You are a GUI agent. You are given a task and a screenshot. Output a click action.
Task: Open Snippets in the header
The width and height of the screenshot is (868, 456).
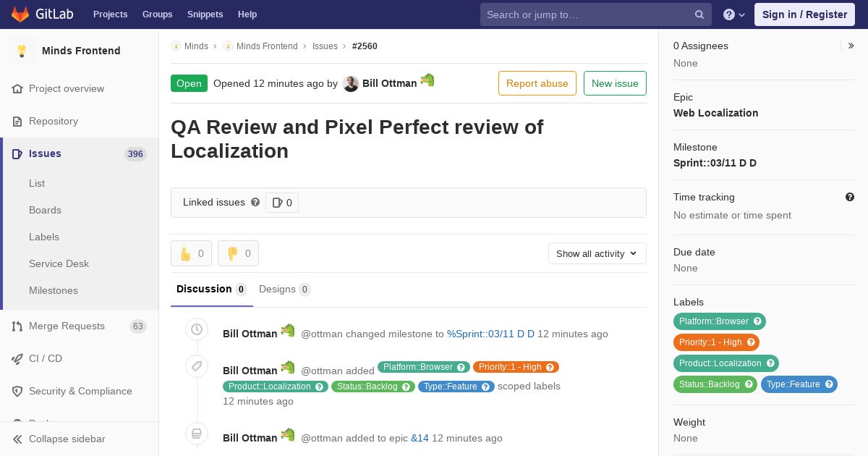pyautogui.click(x=205, y=14)
